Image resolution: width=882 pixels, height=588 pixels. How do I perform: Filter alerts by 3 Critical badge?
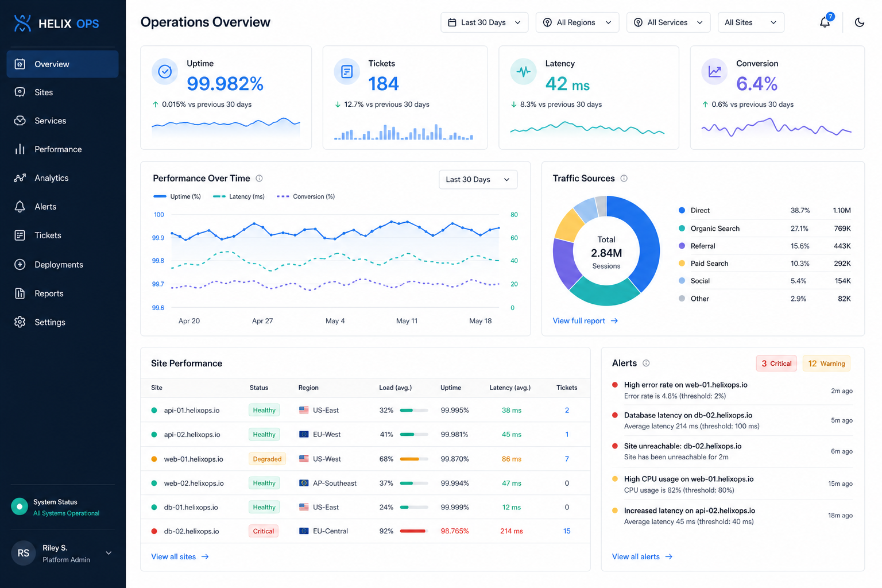(776, 363)
